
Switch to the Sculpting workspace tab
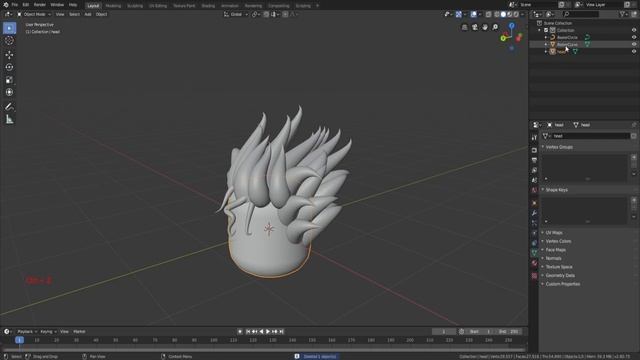pos(135,6)
